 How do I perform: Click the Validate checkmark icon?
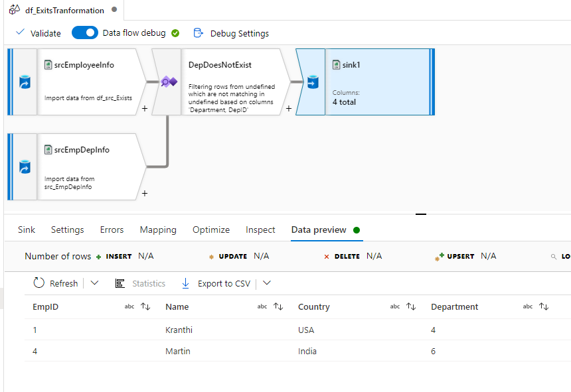click(x=21, y=32)
